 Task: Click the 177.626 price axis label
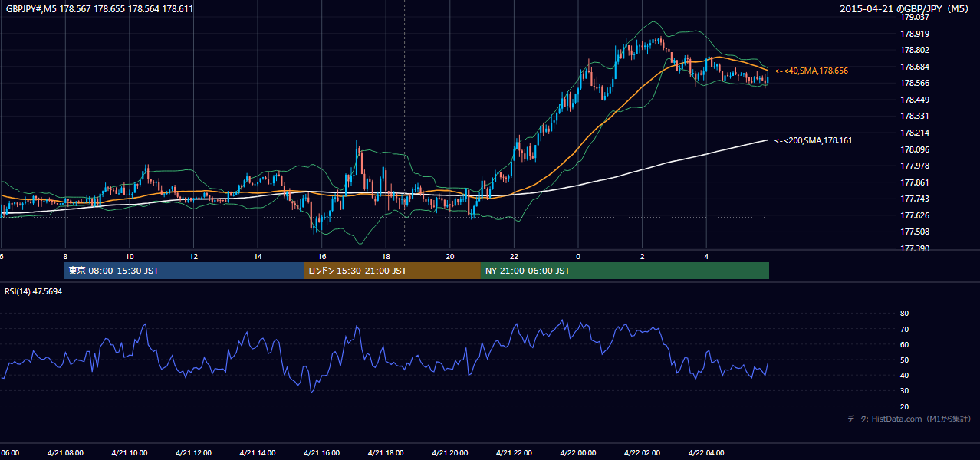pyautogui.click(x=915, y=215)
